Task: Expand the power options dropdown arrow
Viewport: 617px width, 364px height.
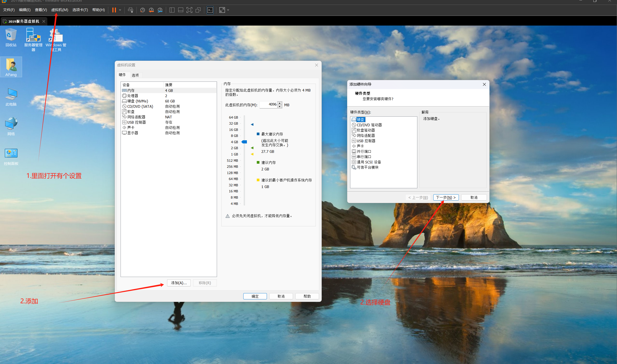Action: coord(120,10)
